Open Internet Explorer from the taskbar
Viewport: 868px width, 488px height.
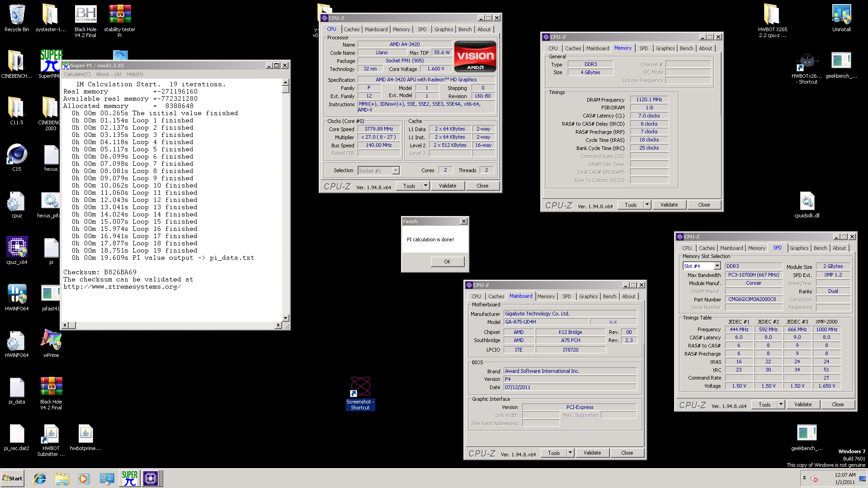point(40,479)
